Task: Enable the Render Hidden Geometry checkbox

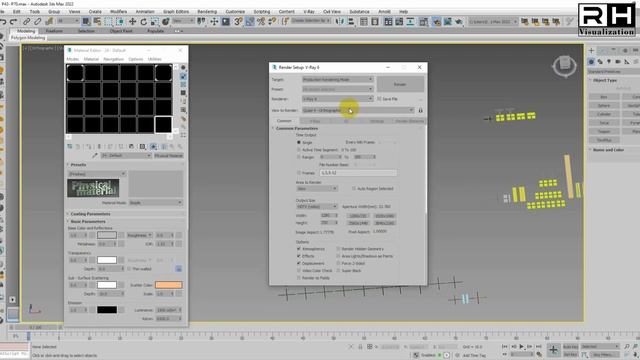Action: point(338,249)
